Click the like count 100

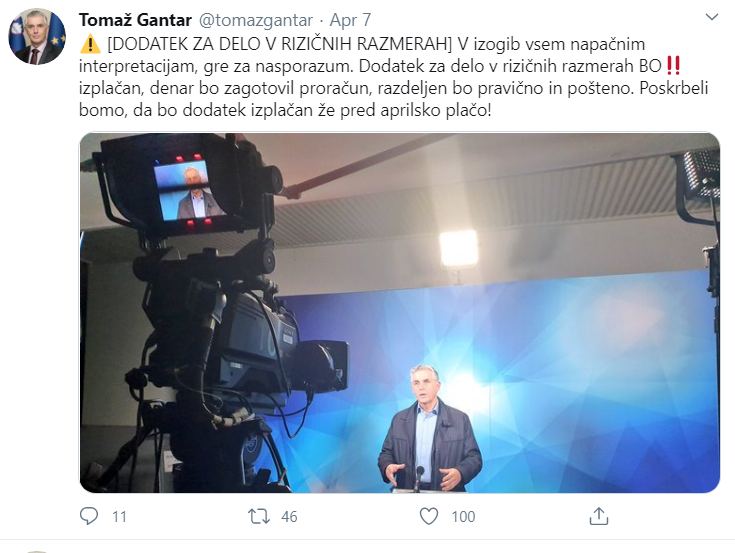[463, 517]
